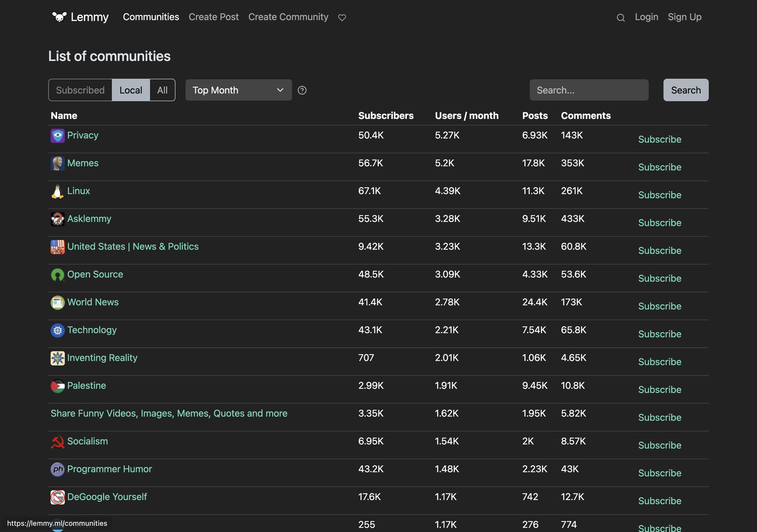Subscribe to the Memes community
The height and width of the screenshot is (532, 757).
660,167
